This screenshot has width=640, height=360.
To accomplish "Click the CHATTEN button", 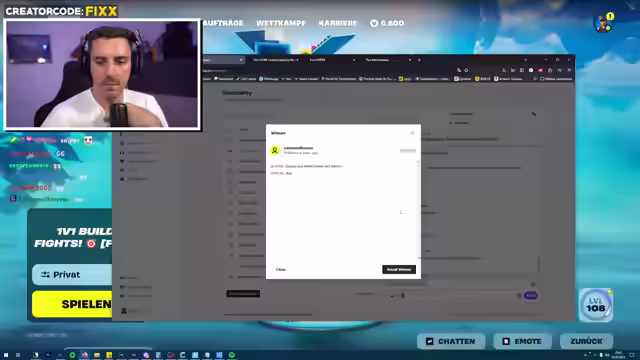I will (x=451, y=341).
